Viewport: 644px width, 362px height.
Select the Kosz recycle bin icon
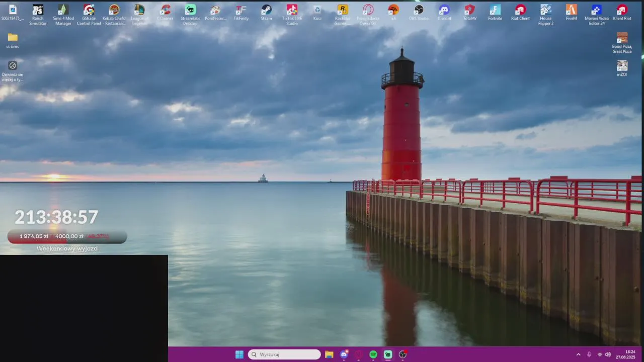[x=317, y=13]
